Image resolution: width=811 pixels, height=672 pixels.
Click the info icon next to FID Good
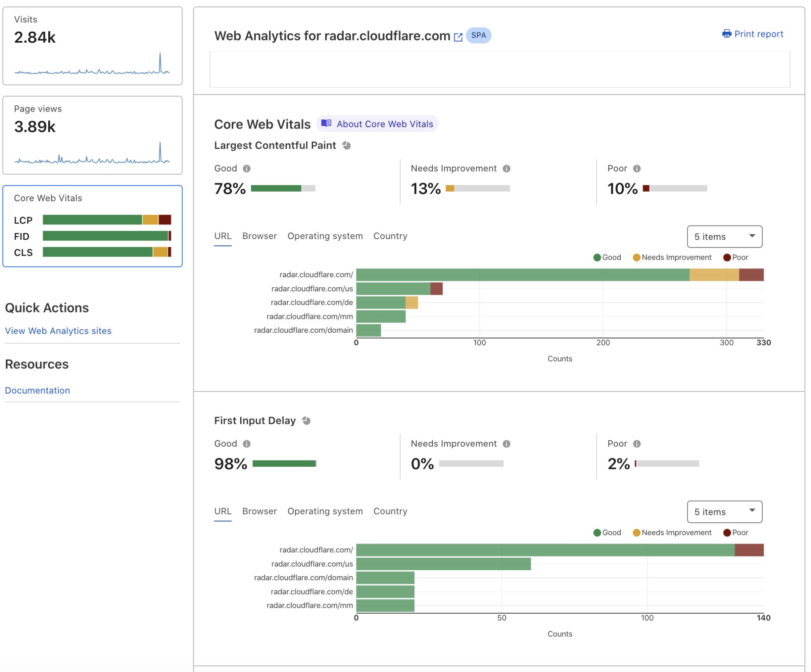[x=247, y=444]
